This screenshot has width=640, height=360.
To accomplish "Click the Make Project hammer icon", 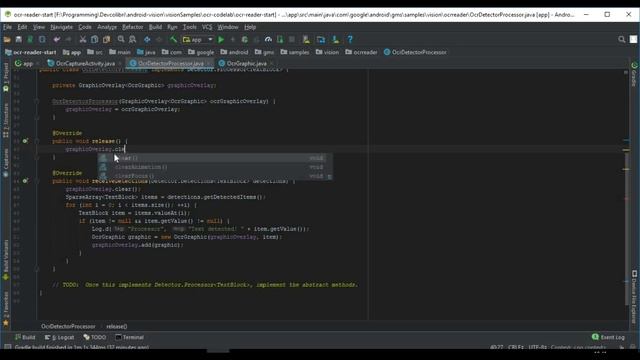I will coord(173,40).
